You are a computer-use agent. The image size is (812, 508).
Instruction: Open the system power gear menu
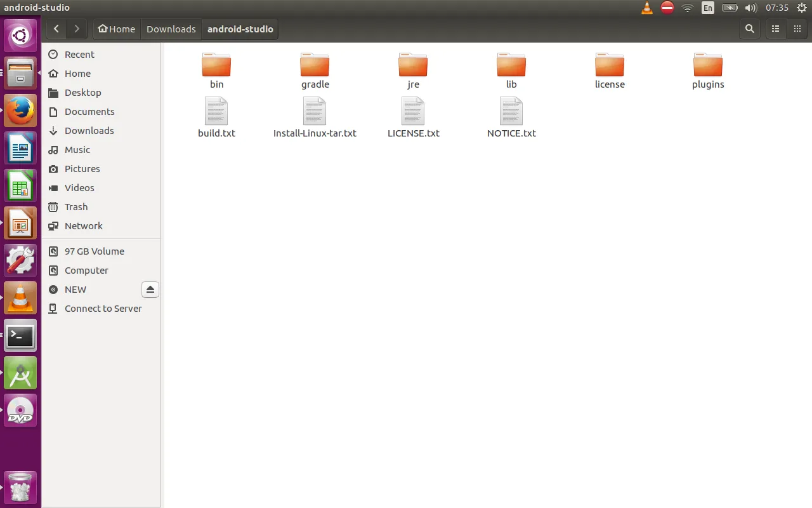pos(802,8)
